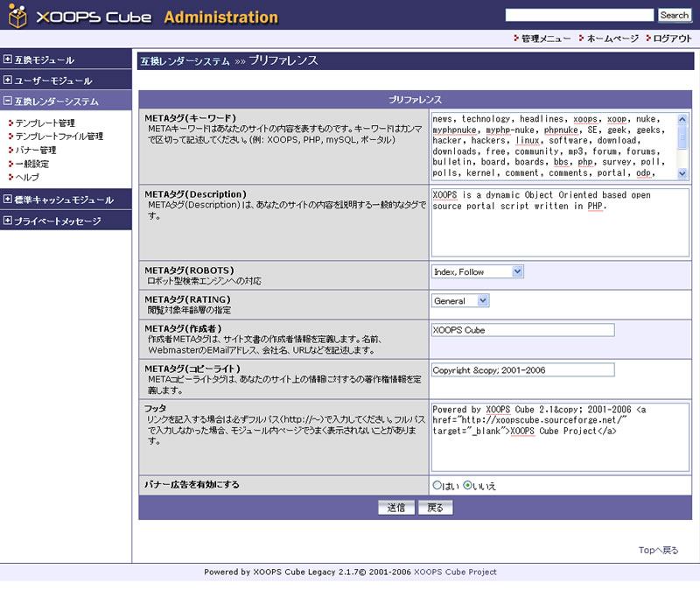Image resolution: width=700 pixels, height=590 pixels.
Task: Click the バナー広告を有効にする label text
Action: click(192, 485)
